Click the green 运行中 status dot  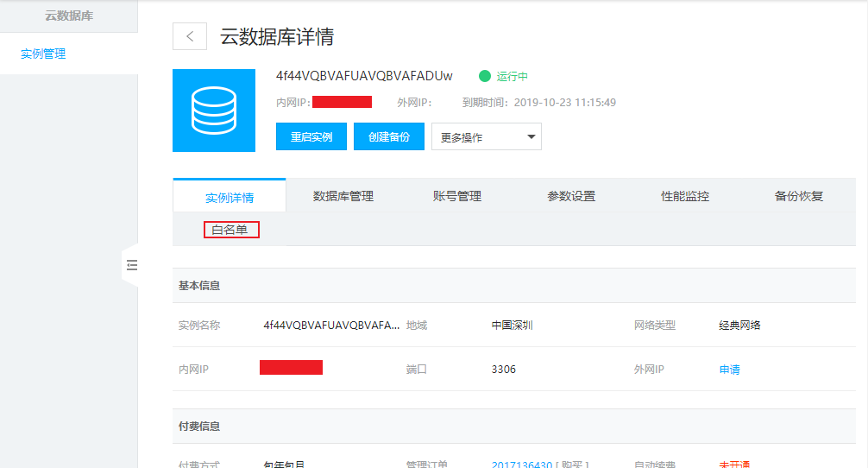(484, 76)
